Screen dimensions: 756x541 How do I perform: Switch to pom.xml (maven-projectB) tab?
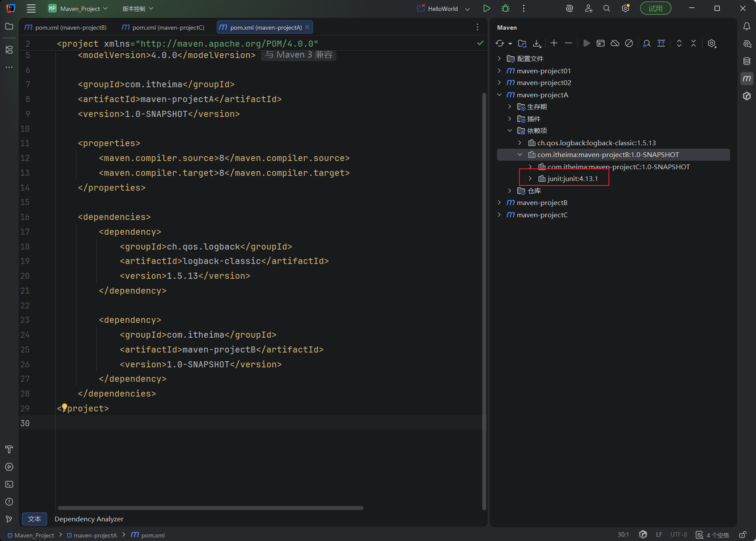[x=65, y=27]
